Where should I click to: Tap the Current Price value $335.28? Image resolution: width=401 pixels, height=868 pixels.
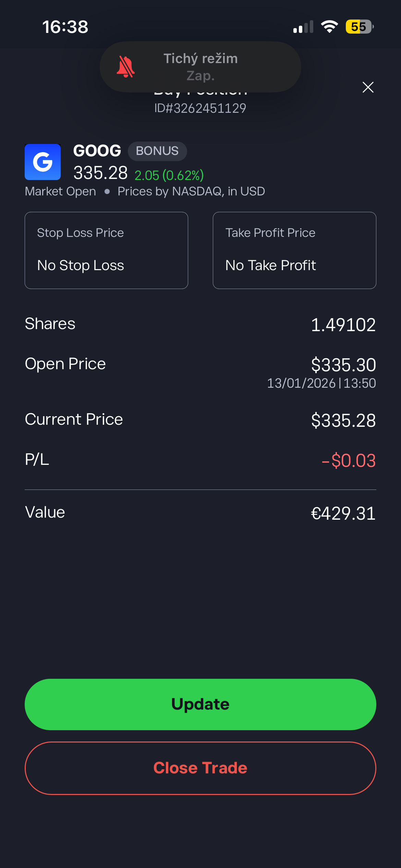pos(343,420)
